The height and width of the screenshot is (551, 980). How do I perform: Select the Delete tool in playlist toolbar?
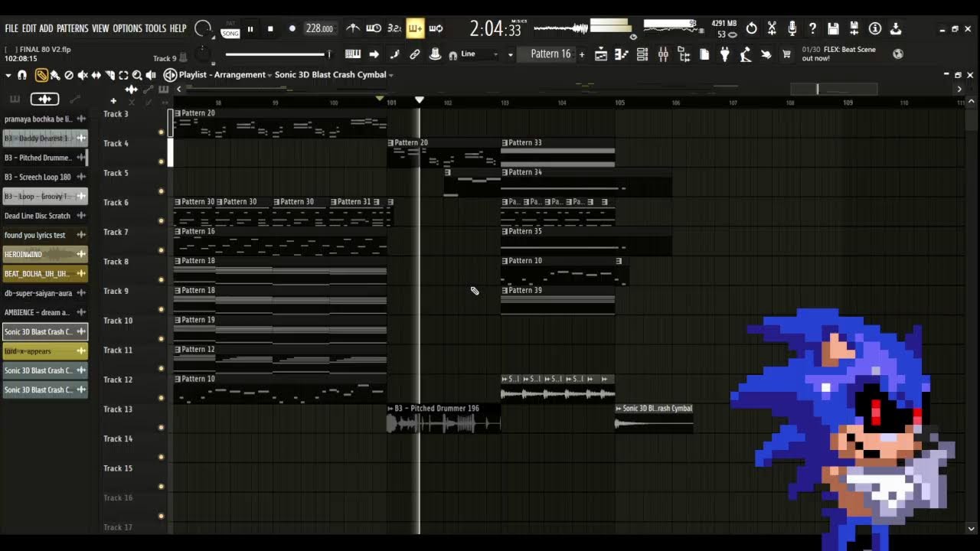click(69, 75)
